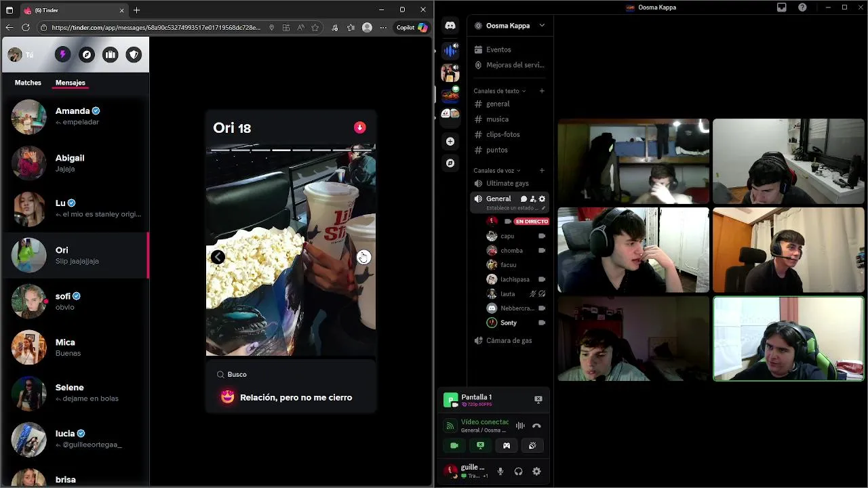Open conversation with Lu
Screen dimensions: 868x488
coord(75,209)
